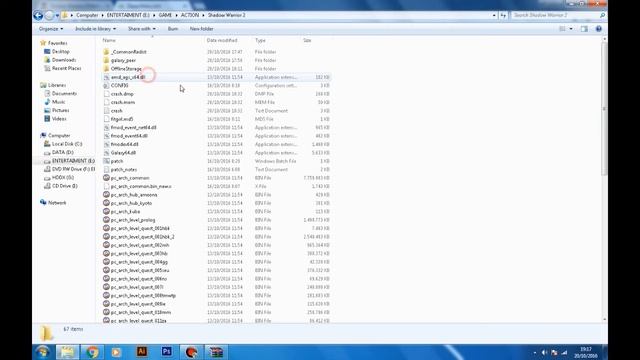Screen dimensions: 640x360
Task: Click Burn in the toolbar
Action: 173,29
